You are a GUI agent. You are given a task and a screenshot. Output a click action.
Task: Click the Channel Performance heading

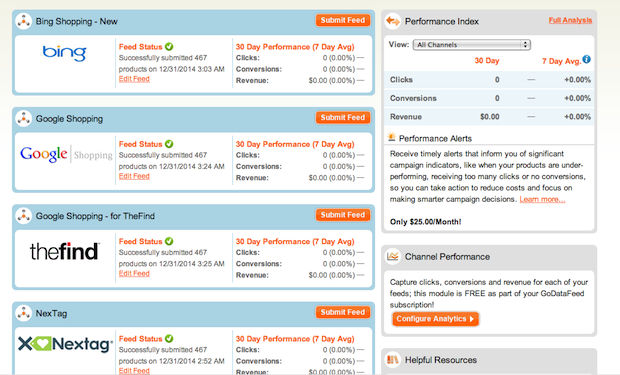[447, 257]
